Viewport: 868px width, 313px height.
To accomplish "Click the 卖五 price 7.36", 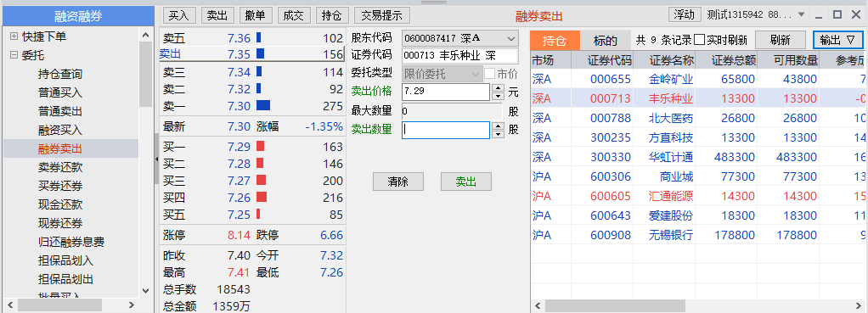I will pyautogui.click(x=239, y=39).
